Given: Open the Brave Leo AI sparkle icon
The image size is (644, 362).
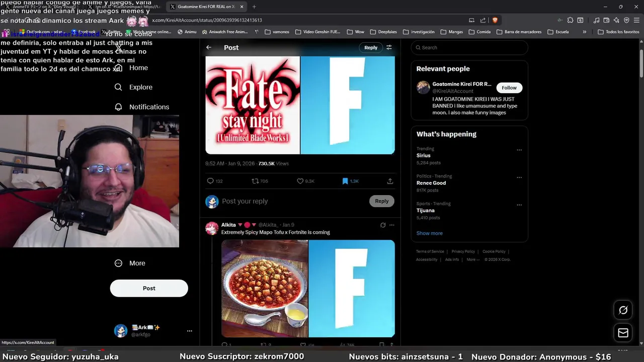Looking at the screenshot, I should tap(616, 20).
